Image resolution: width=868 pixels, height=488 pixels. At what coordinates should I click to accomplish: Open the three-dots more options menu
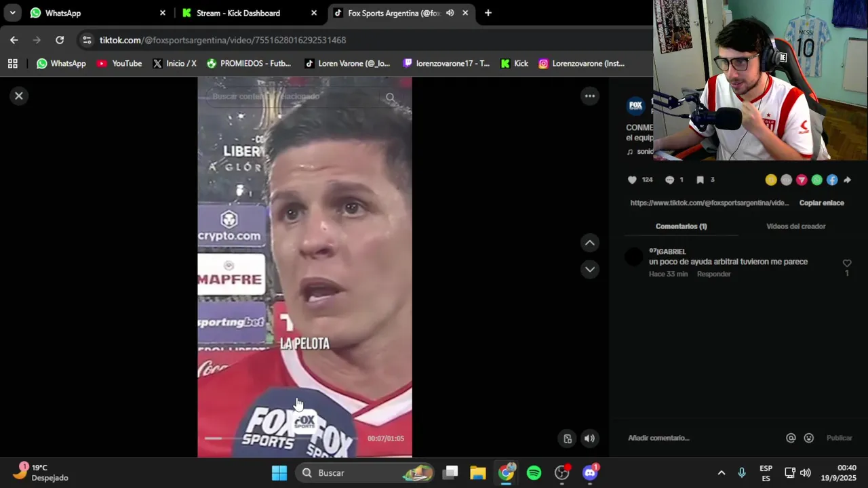click(590, 96)
